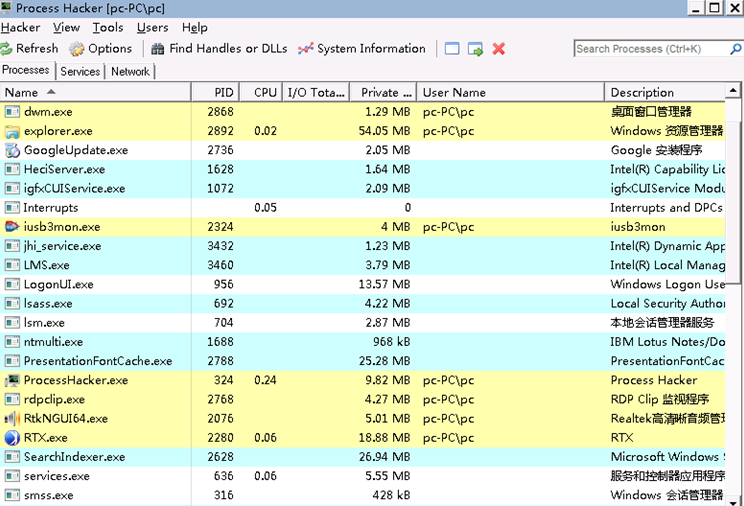This screenshot has width=744, height=506.
Task: Click the find window and thread icon
Action: (x=475, y=48)
